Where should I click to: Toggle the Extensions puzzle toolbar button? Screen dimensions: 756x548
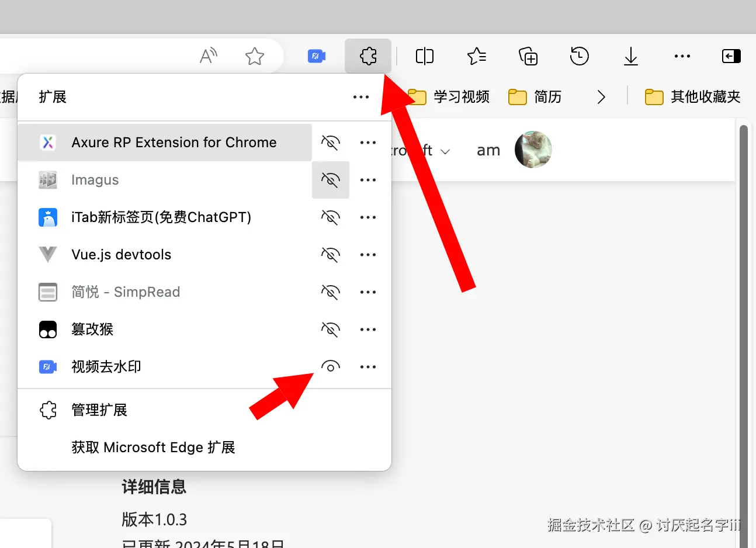tap(368, 56)
